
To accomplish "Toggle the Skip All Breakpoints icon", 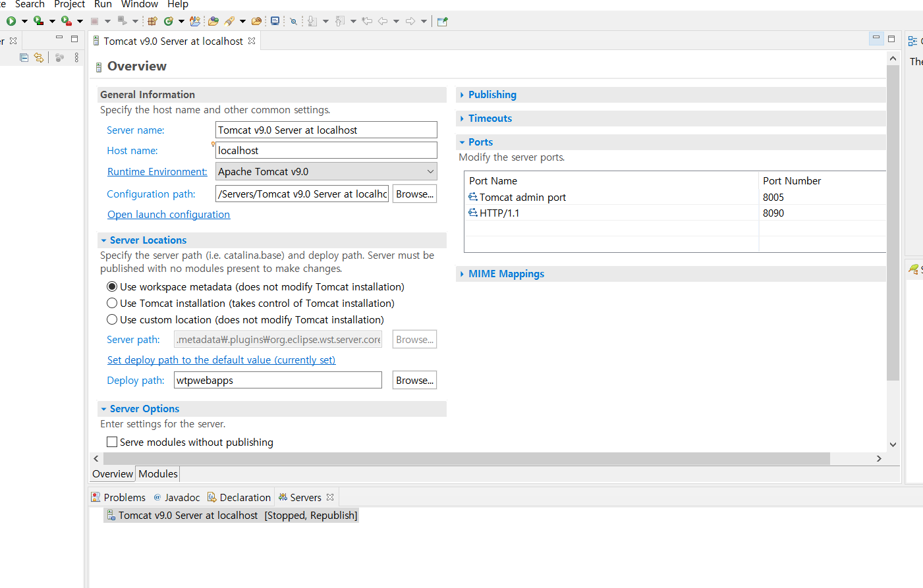I will (294, 21).
